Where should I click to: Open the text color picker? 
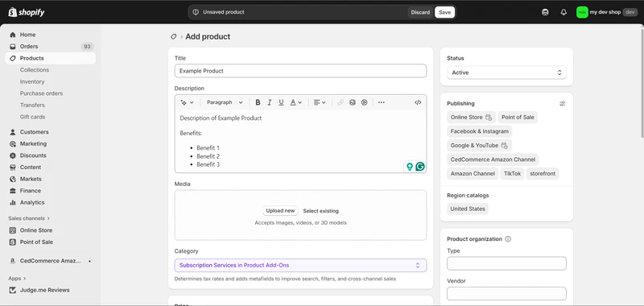(295, 102)
